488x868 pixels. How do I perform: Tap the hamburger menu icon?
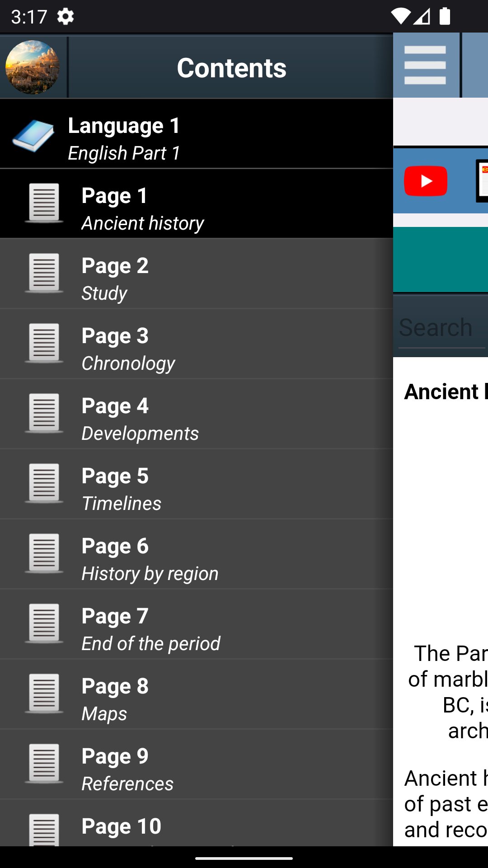425,66
